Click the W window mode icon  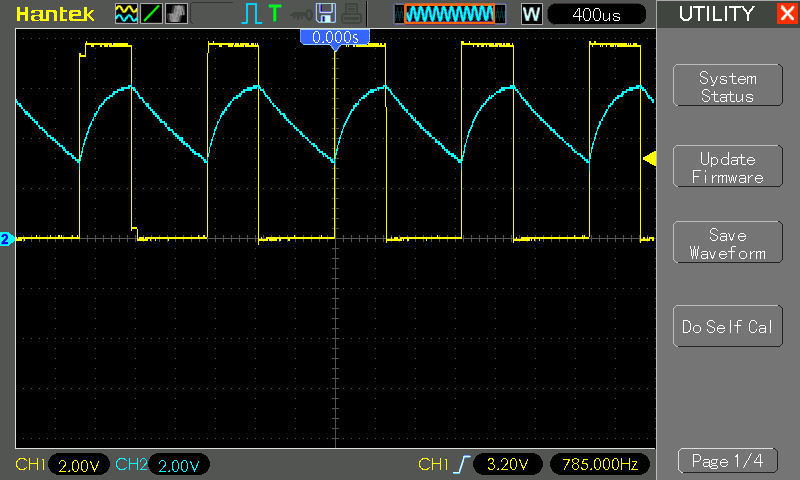pyautogui.click(x=531, y=14)
